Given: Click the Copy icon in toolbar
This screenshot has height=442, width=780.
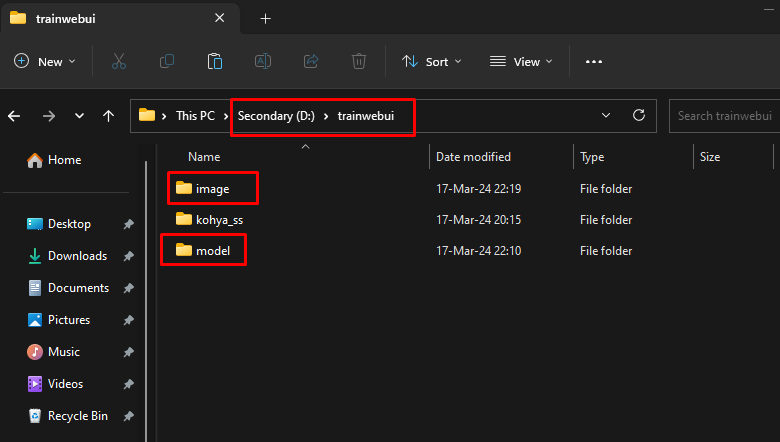Looking at the screenshot, I should coord(166,62).
